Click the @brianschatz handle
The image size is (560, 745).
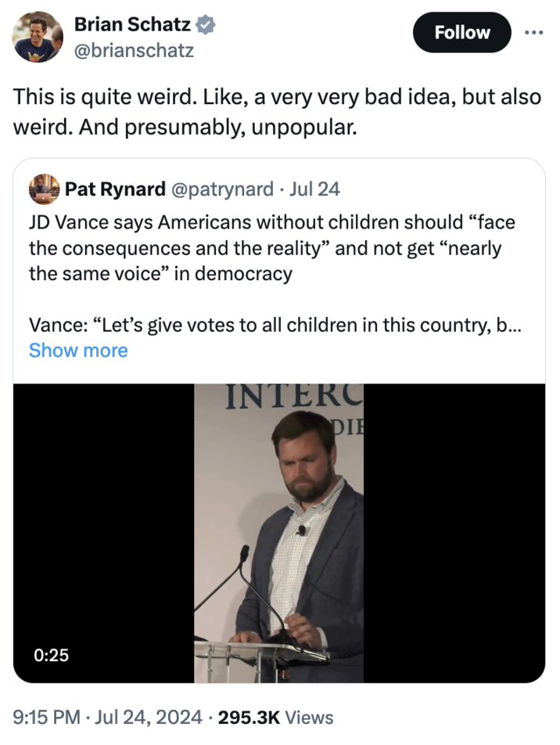point(134,51)
